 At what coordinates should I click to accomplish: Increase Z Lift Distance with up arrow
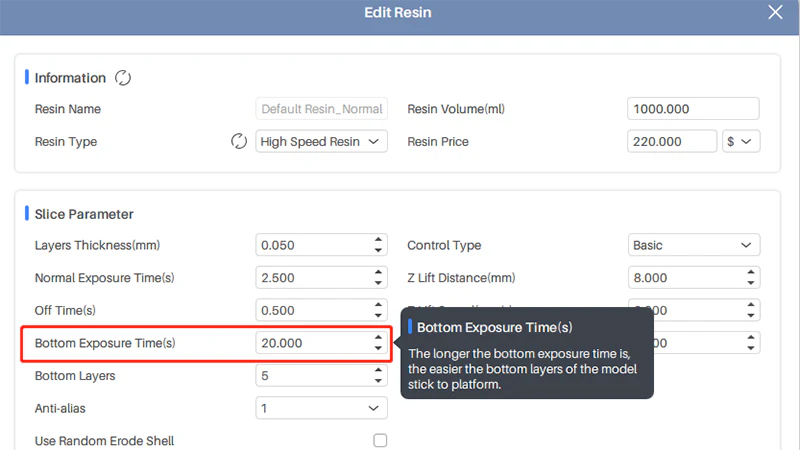751,272
